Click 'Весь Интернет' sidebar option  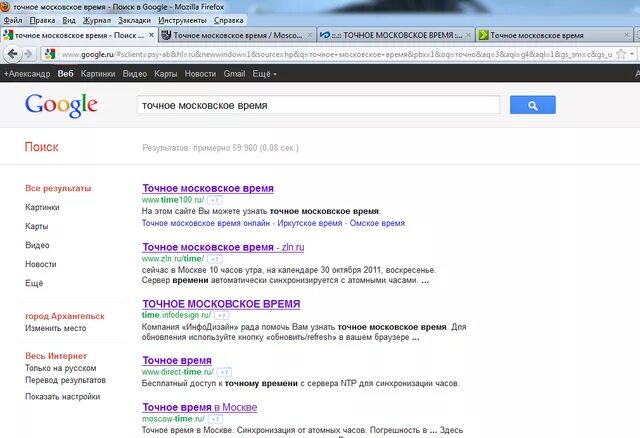click(56, 356)
